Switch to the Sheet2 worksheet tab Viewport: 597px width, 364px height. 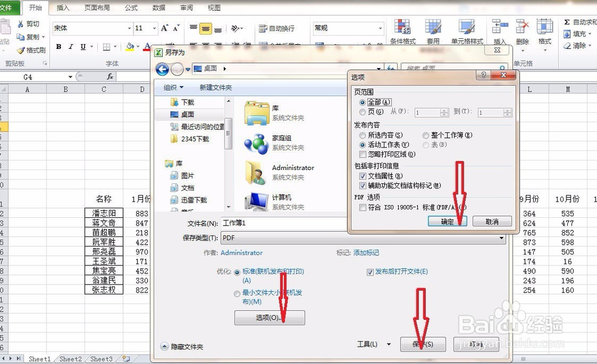[70, 359]
